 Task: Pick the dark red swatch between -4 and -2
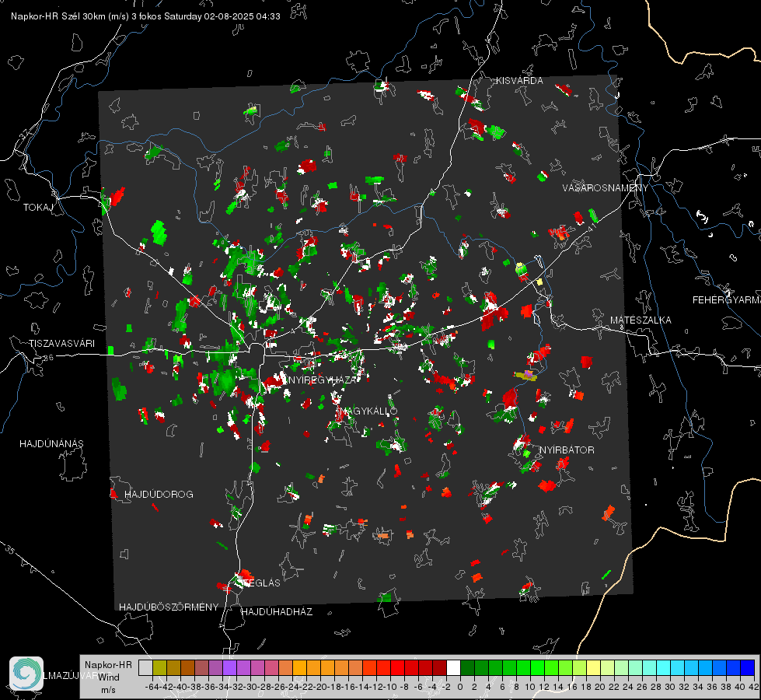(439, 667)
